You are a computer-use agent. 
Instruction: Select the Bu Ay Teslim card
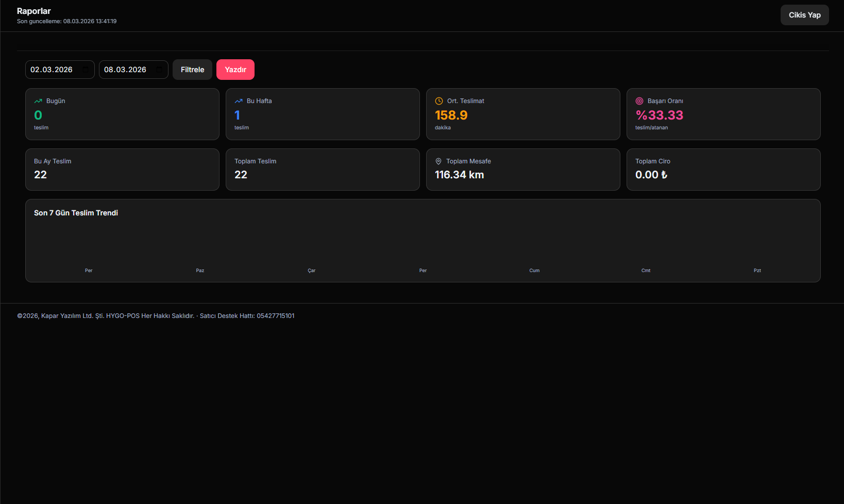[x=122, y=170]
